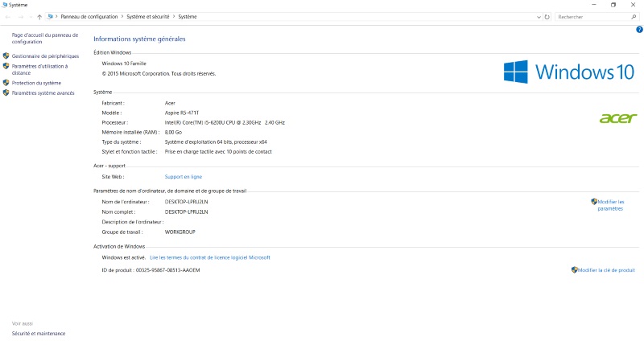
Task: Click the blue help question mark icon
Action: (x=639, y=30)
